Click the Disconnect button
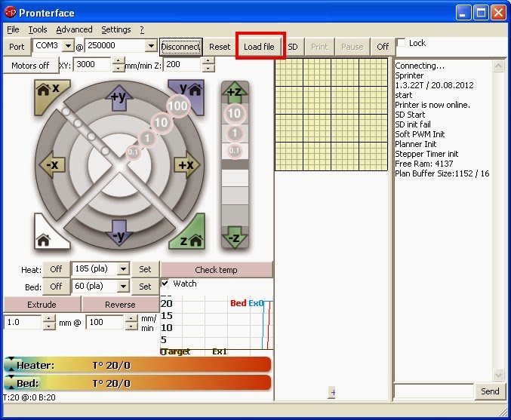 point(180,47)
